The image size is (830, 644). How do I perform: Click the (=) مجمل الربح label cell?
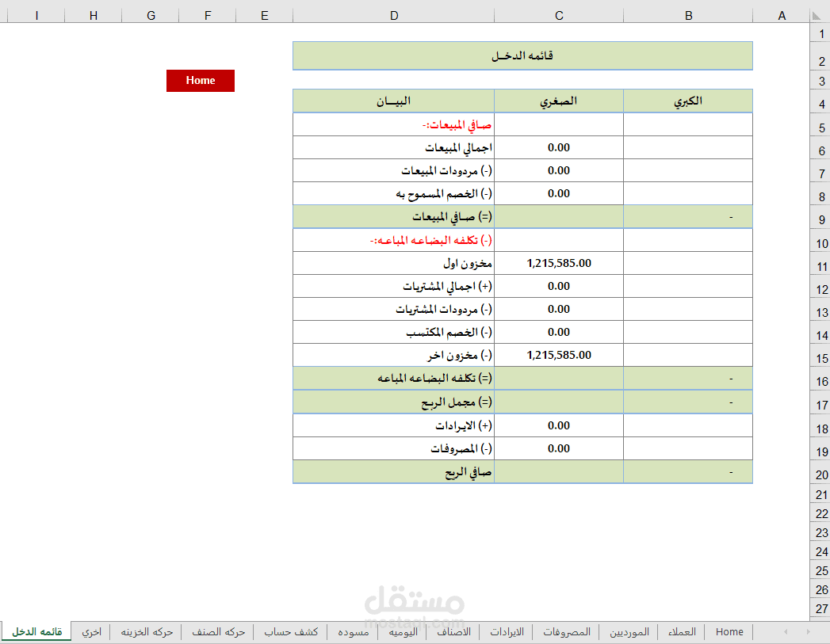coord(393,402)
